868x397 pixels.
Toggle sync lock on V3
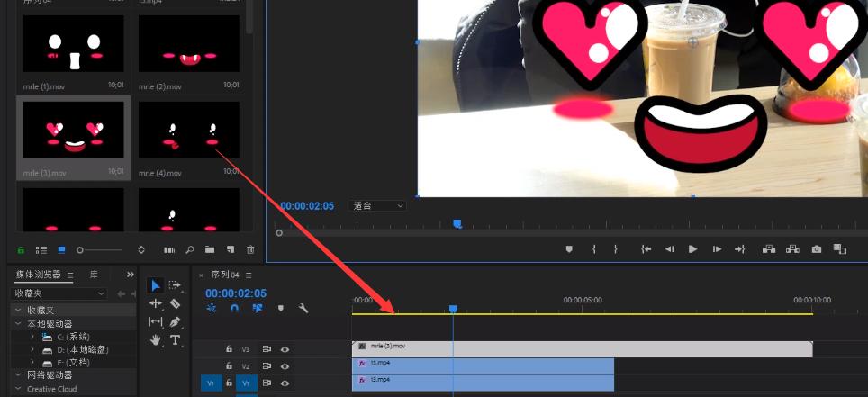tap(267, 349)
